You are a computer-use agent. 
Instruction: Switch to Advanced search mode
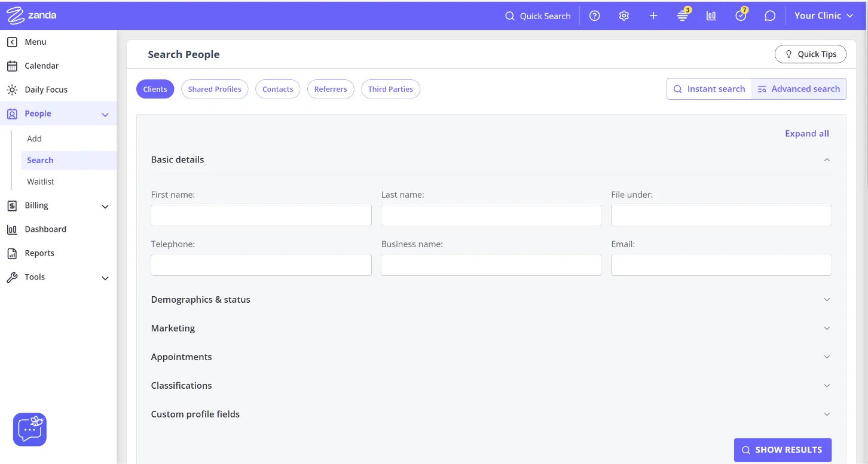point(799,89)
